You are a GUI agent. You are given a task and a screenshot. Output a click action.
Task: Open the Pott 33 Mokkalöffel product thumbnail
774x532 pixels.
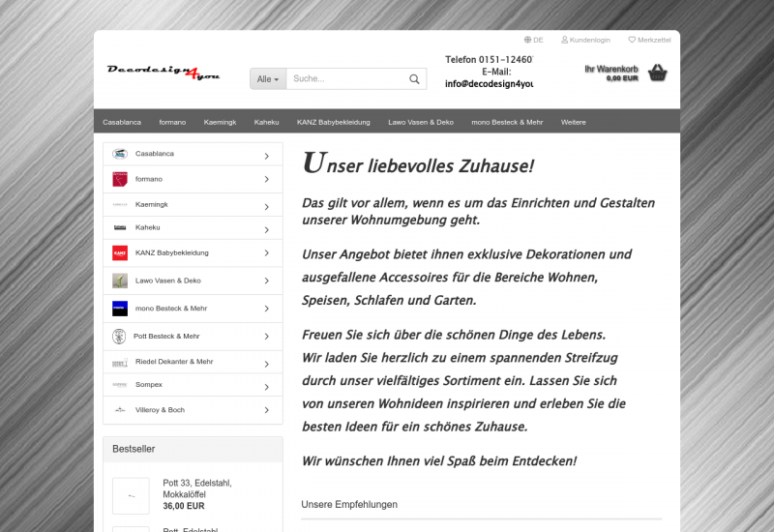[131, 495]
